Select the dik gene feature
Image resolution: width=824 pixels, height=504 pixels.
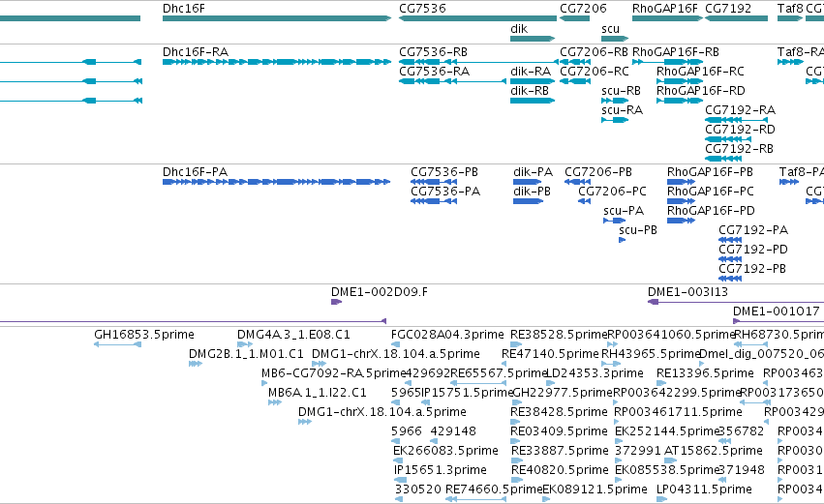pos(533,39)
